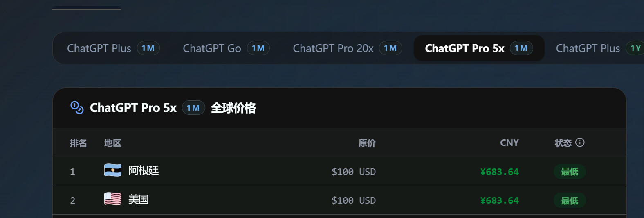
Task: Switch to the ChatGPT Plus 1M tab
Action: click(x=113, y=48)
